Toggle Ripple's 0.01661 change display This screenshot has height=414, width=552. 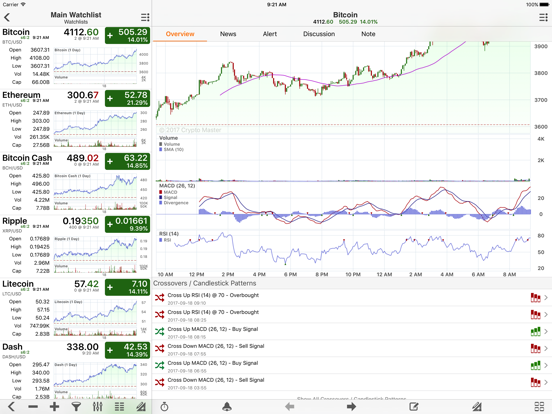[127, 225]
